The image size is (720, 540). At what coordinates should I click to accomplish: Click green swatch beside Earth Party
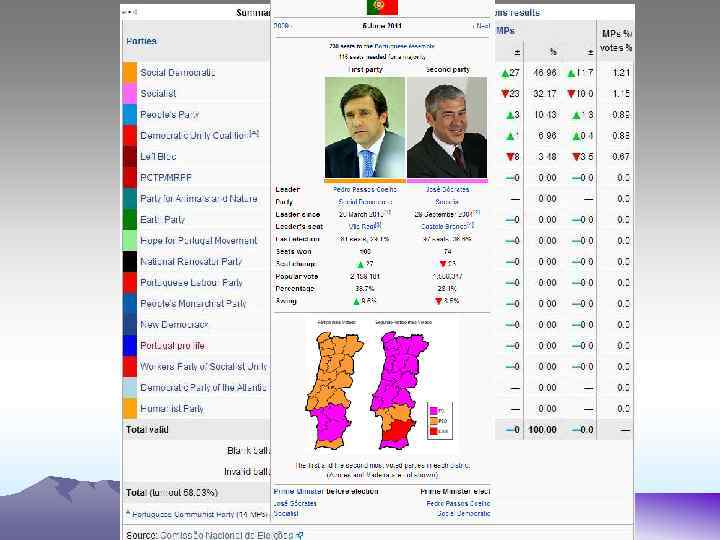[130, 219]
